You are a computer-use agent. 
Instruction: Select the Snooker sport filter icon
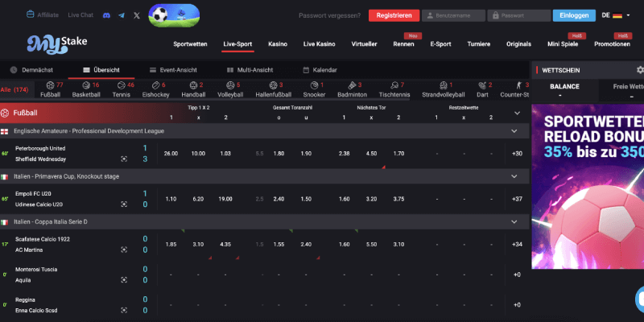point(314,85)
